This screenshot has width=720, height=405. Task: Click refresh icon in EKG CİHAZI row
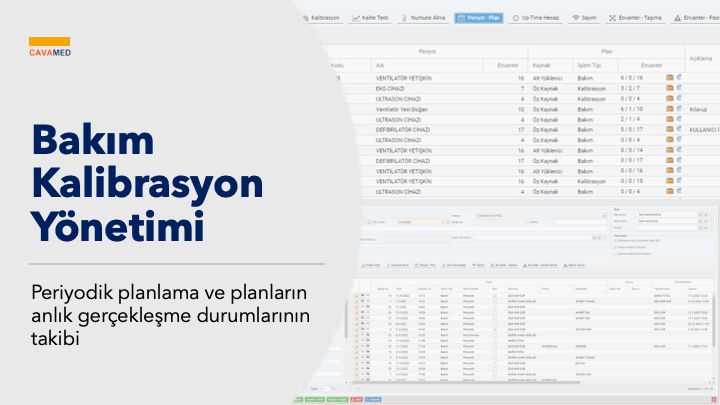pyautogui.click(x=680, y=88)
